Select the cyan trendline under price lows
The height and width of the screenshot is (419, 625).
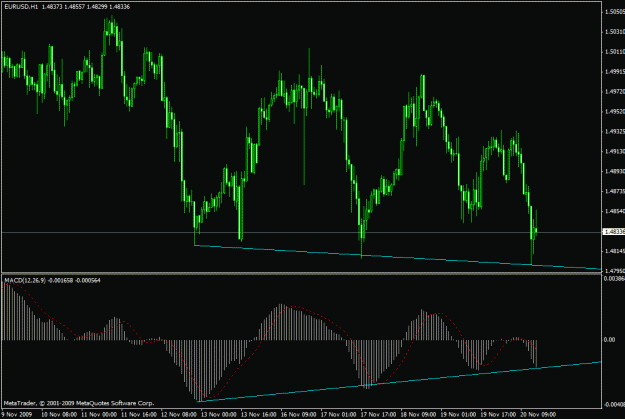pos(397,257)
